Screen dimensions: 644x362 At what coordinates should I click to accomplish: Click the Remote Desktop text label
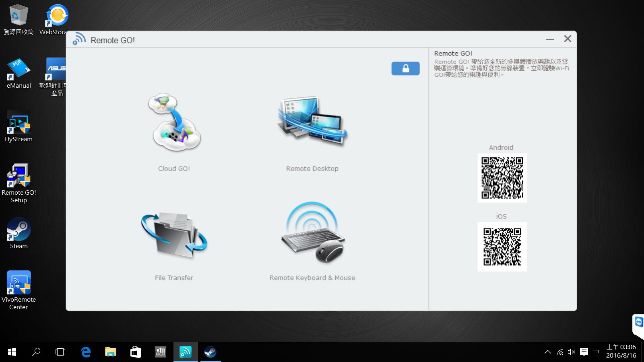click(x=312, y=169)
